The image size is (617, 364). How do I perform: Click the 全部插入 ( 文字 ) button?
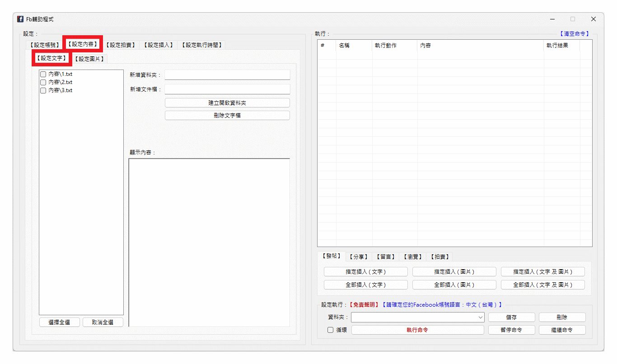tap(366, 285)
